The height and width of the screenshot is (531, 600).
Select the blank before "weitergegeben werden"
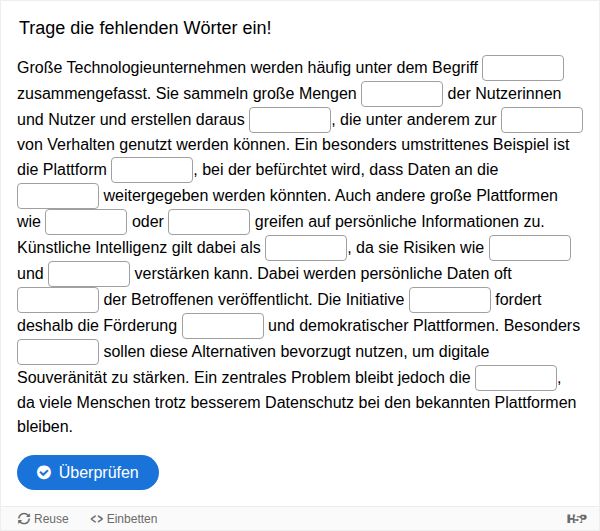[x=58, y=196]
